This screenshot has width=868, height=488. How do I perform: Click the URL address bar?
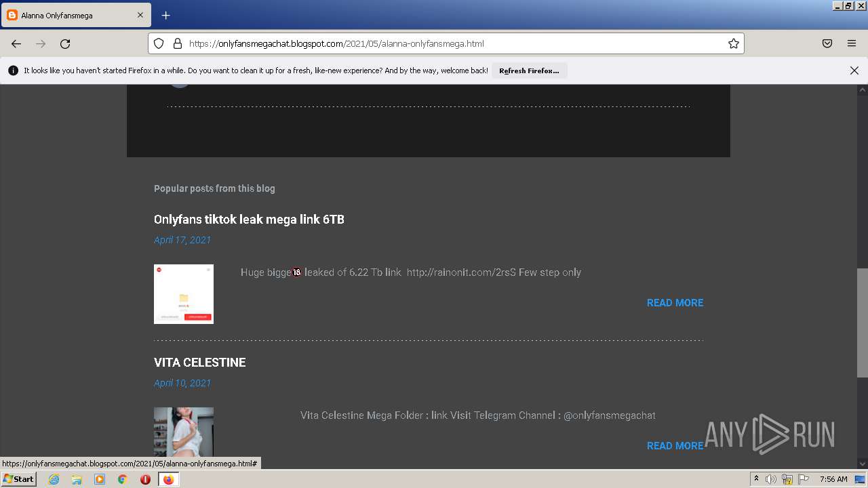tap(446, 43)
